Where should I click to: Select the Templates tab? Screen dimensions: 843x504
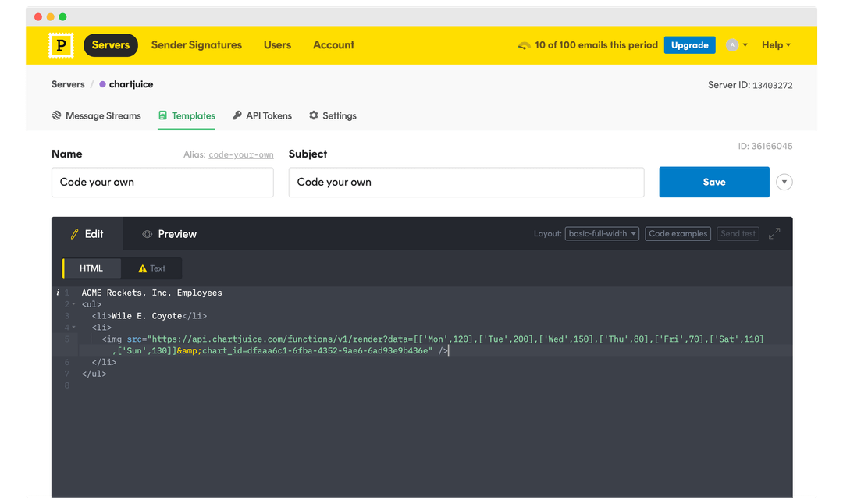pyautogui.click(x=187, y=115)
